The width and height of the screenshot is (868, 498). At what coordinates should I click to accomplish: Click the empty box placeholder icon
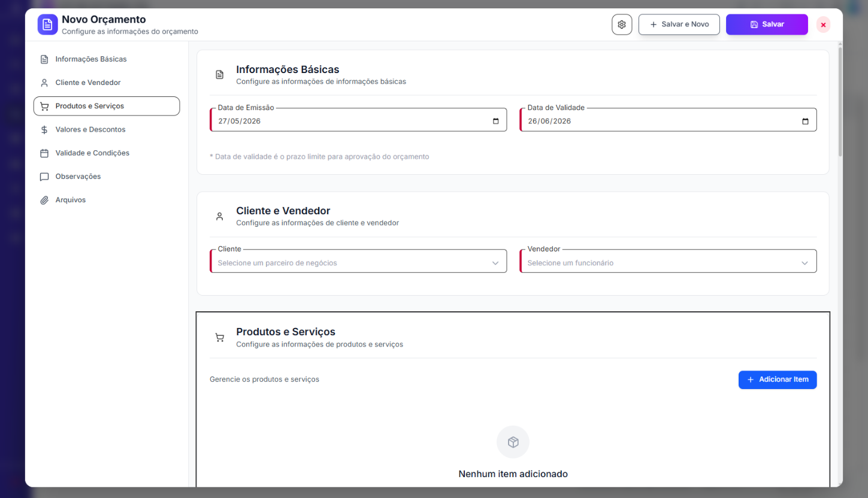click(513, 442)
